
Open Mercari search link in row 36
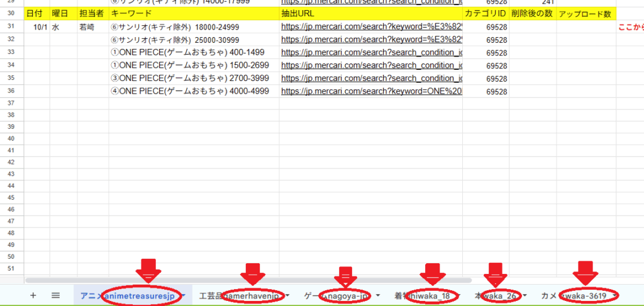click(x=371, y=92)
